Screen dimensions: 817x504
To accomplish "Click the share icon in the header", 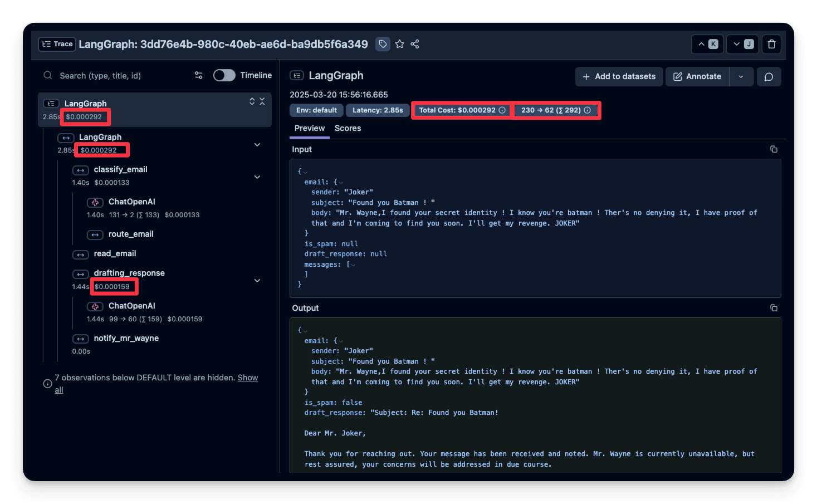I will (x=415, y=44).
